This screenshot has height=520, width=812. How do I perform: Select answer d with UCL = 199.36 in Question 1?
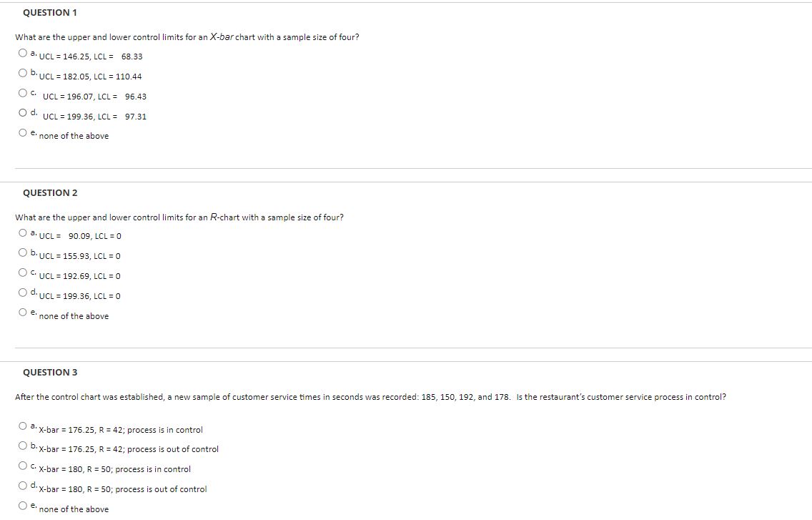tap(22, 112)
